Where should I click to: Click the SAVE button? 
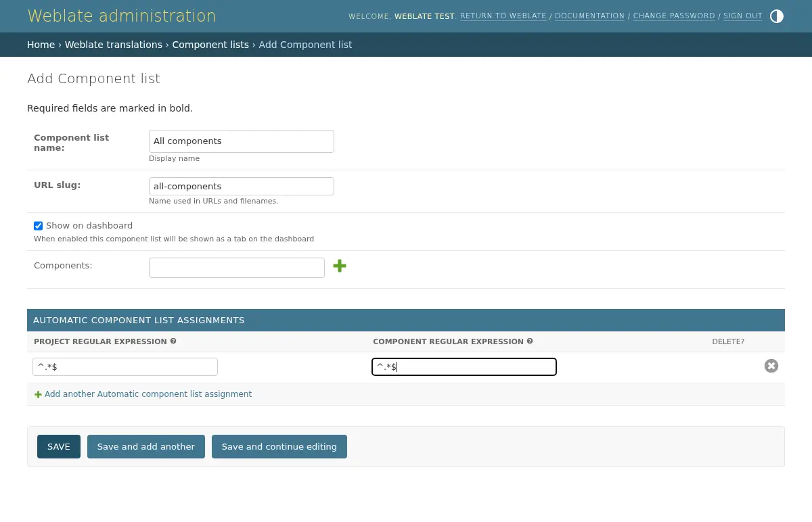pyautogui.click(x=58, y=446)
